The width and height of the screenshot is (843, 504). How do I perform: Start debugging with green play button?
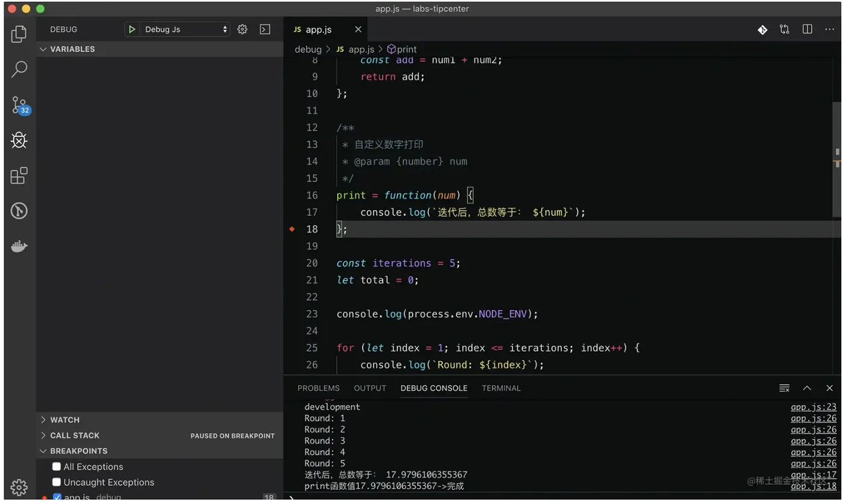pos(132,29)
